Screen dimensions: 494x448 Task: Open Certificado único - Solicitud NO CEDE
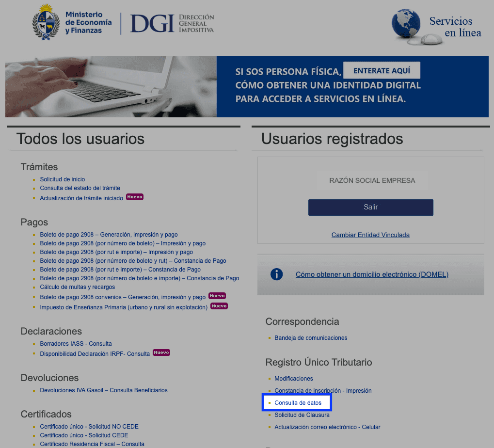click(x=89, y=427)
